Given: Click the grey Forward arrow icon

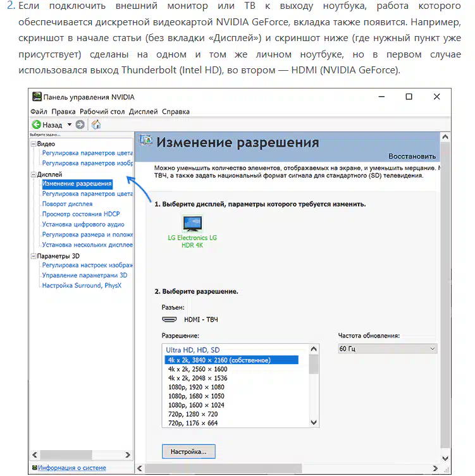Looking at the screenshot, I should click(x=80, y=125).
